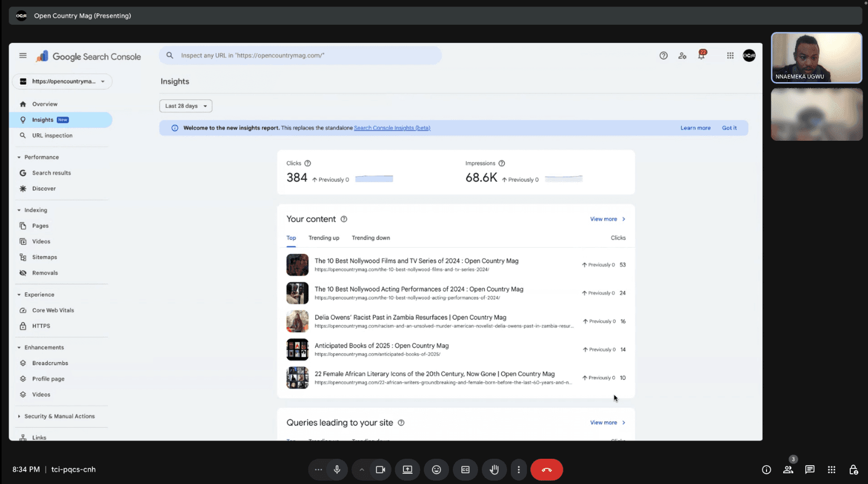Open Search results report
This screenshot has width=868, height=484.
[60, 173]
